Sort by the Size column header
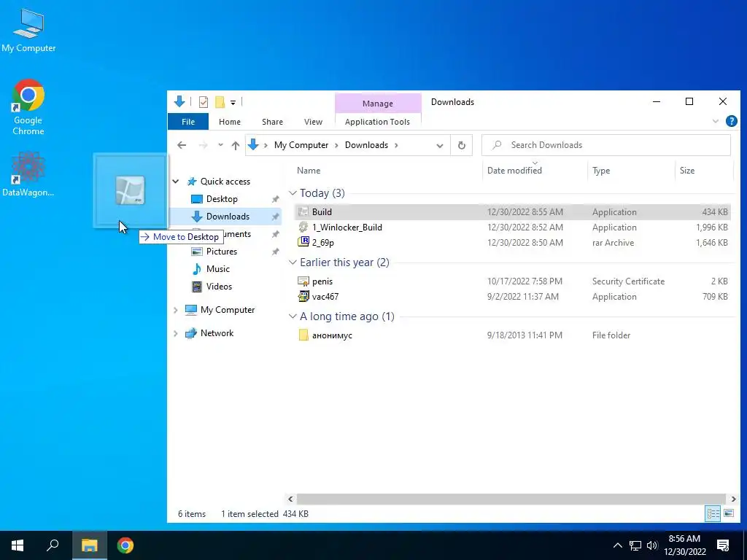 [x=687, y=171]
